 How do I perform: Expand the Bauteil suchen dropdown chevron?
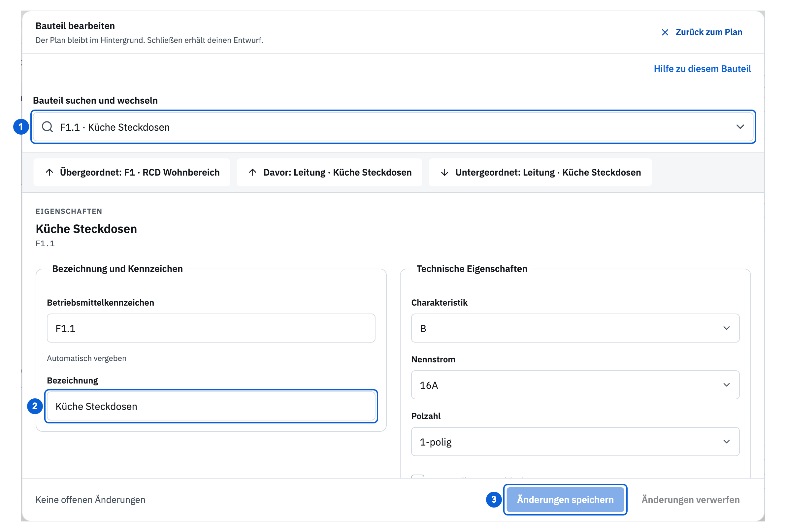tap(740, 127)
